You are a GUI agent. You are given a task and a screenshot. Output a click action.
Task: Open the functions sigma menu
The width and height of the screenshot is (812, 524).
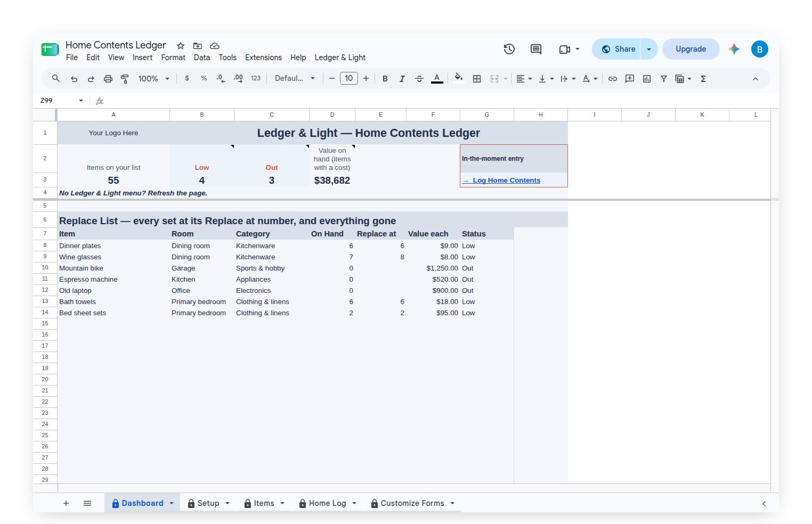pyautogui.click(x=703, y=79)
